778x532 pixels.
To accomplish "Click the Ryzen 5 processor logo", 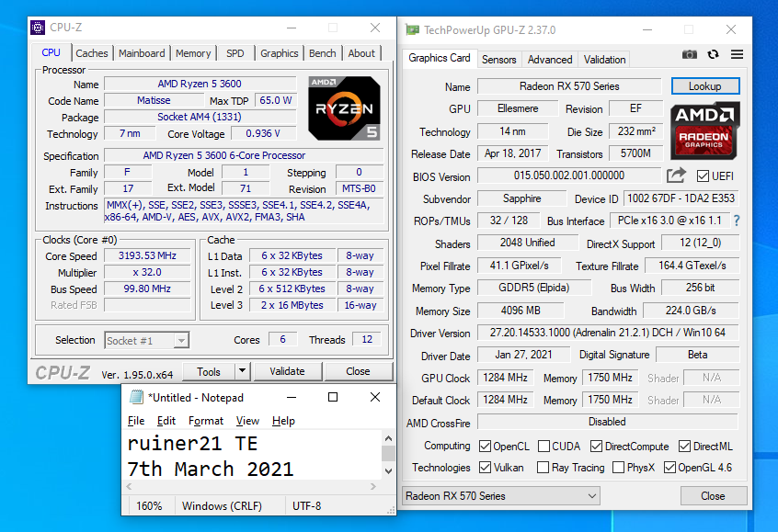I will tap(344, 108).
